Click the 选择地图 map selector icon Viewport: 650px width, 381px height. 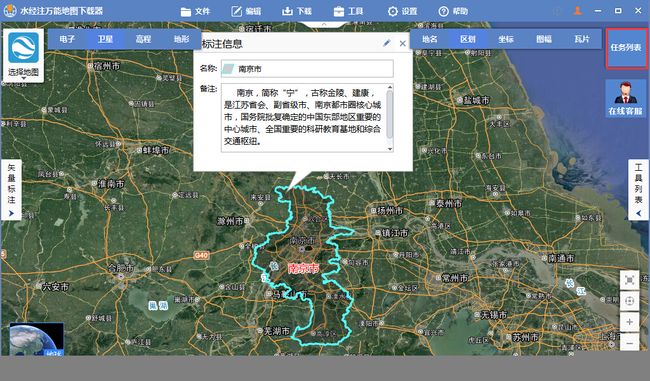coord(23,49)
